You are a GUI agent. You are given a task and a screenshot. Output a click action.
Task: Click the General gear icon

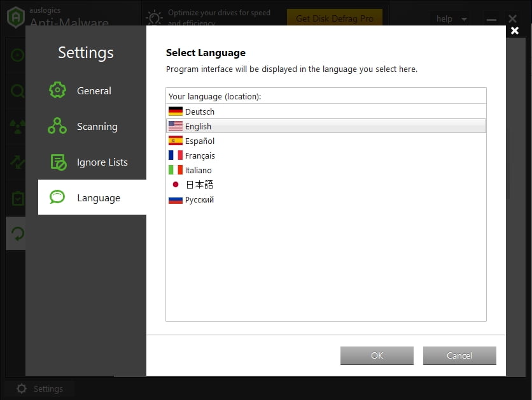coord(57,90)
